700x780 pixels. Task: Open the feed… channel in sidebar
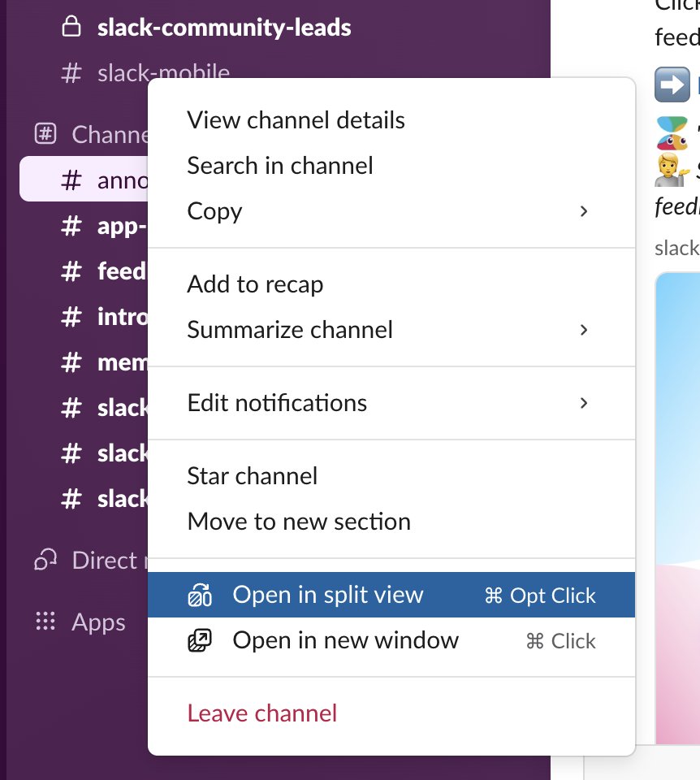[x=84, y=271]
